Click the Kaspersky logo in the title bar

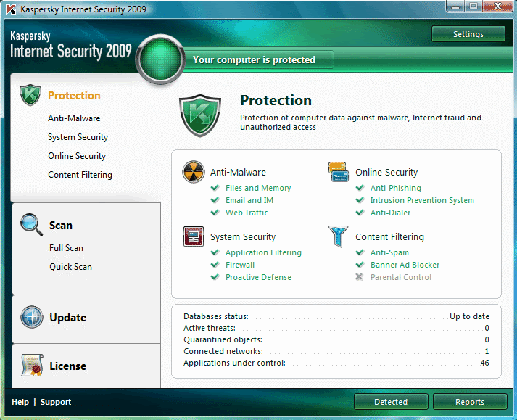tap(11, 9)
